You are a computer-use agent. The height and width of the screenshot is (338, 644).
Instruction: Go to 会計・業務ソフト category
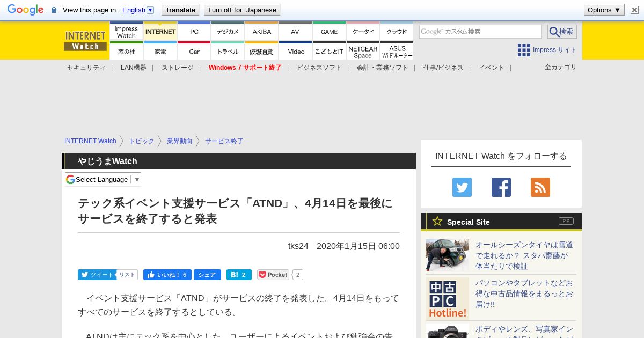pyautogui.click(x=383, y=68)
